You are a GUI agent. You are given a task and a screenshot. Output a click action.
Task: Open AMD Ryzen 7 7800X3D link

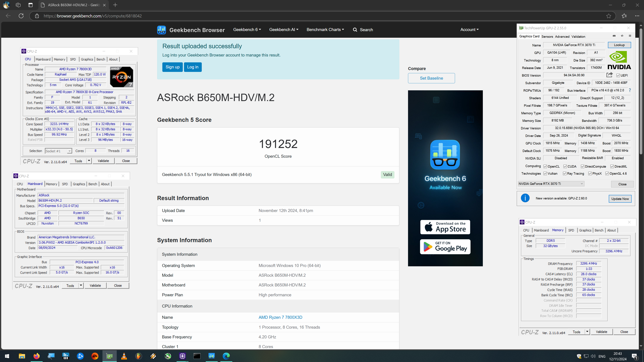click(x=280, y=317)
